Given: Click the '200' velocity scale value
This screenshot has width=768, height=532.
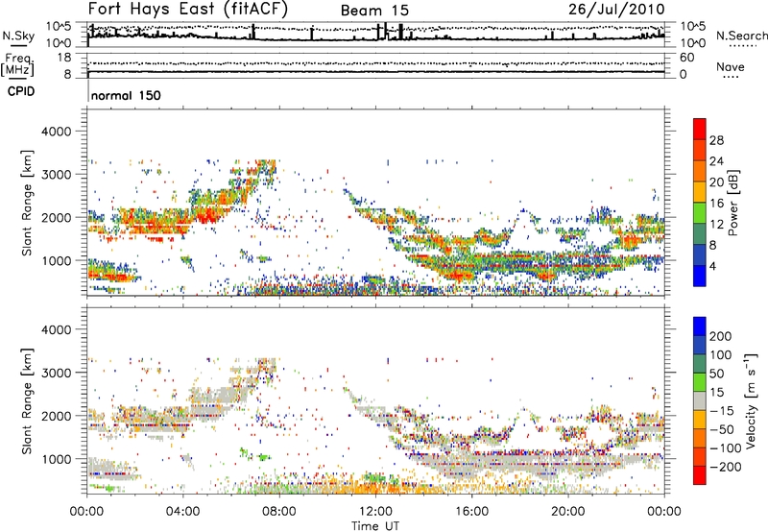Looking at the screenshot, I should [x=721, y=336].
